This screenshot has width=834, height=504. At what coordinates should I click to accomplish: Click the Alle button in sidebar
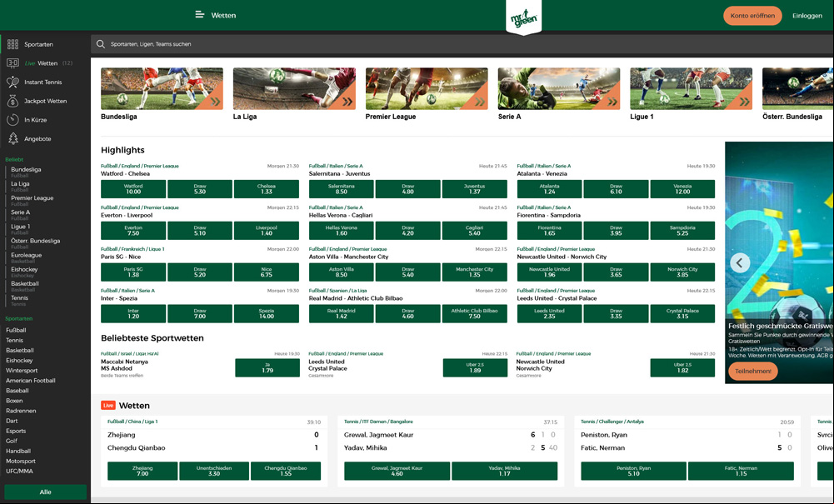coord(45,492)
